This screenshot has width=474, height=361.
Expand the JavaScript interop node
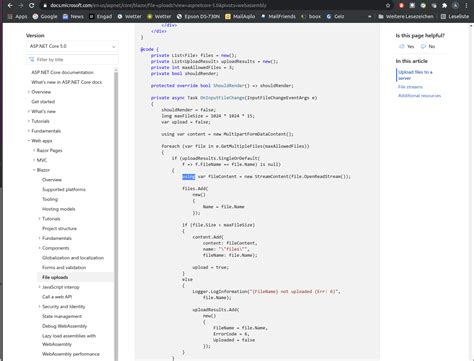[39, 287]
